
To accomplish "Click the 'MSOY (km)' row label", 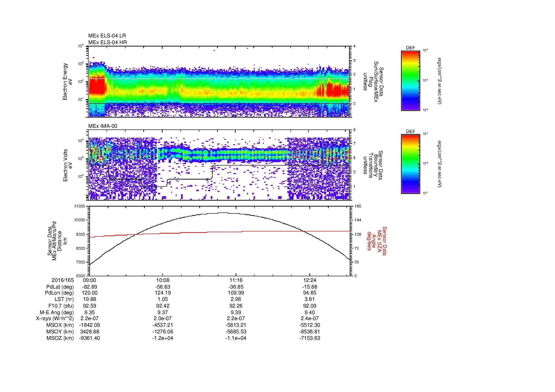I will [60, 332].
